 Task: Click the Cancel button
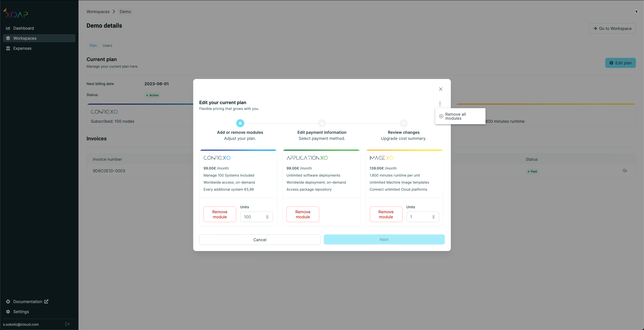[x=260, y=240]
